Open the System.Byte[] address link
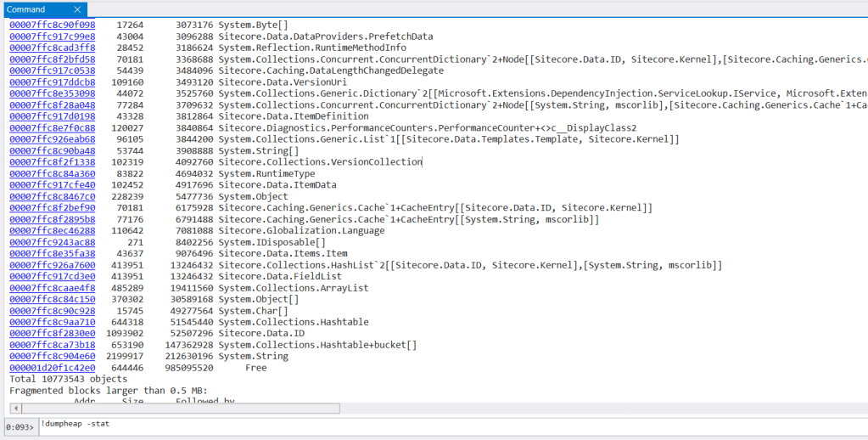The width and height of the screenshot is (868, 440). coord(52,25)
